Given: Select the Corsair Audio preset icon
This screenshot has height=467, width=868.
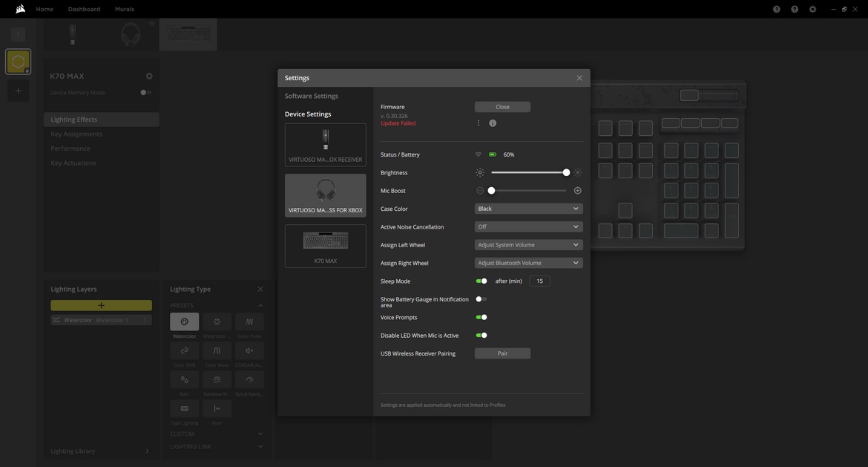Looking at the screenshot, I should [249, 350].
